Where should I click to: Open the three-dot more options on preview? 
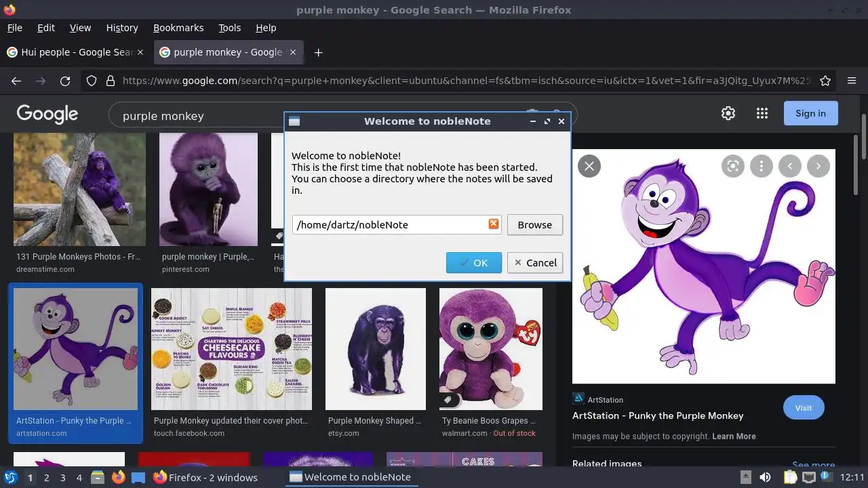click(762, 166)
